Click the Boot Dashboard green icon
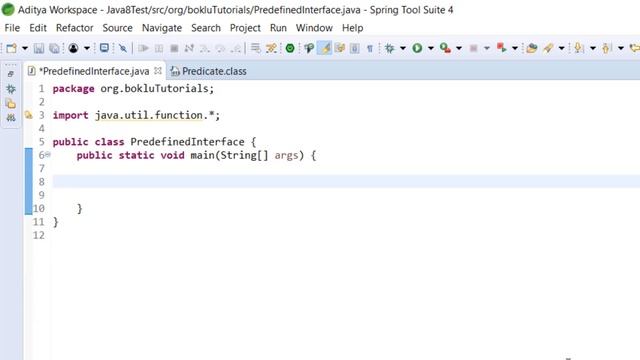Viewport: 640px width, 360px height. point(290,48)
